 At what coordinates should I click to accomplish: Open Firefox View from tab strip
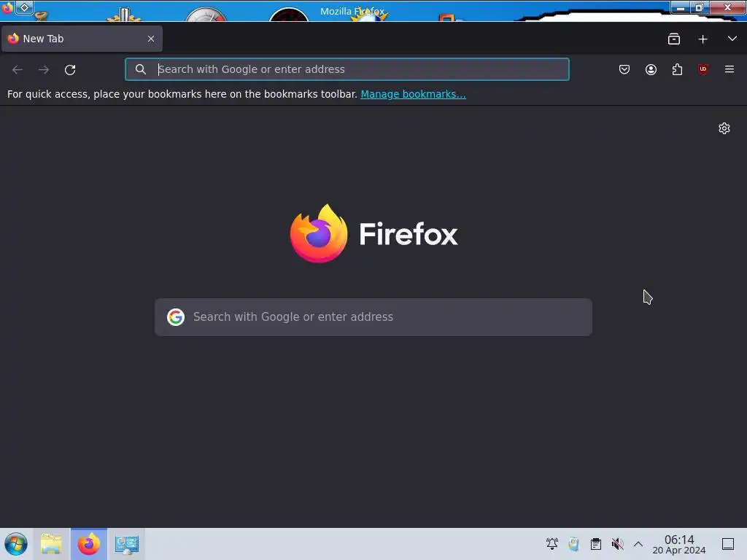(x=673, y=39)
